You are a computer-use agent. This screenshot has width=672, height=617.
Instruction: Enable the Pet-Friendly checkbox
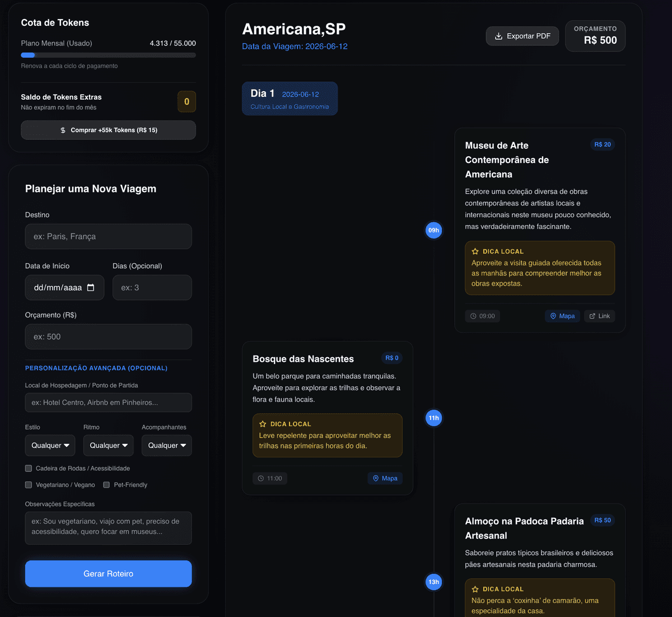[106, 485]
